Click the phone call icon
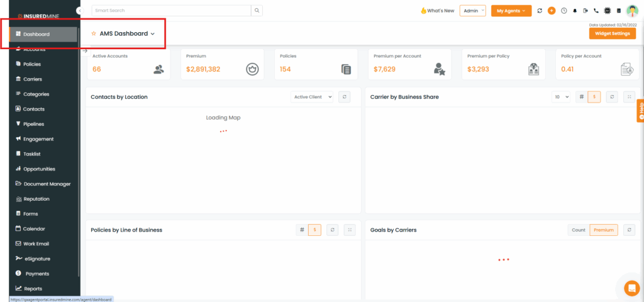The width and height of the screenshot is (644, 302). coord(596,11)
